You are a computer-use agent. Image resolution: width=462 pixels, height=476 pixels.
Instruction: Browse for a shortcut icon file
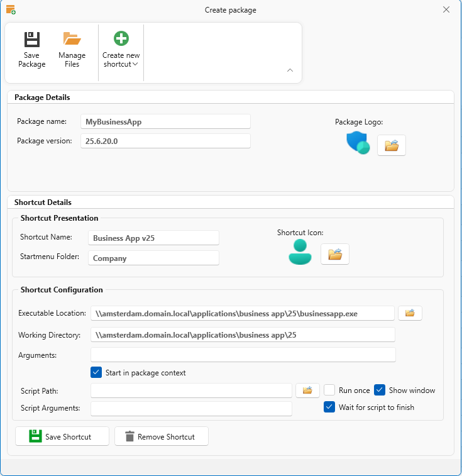point(334,254)
